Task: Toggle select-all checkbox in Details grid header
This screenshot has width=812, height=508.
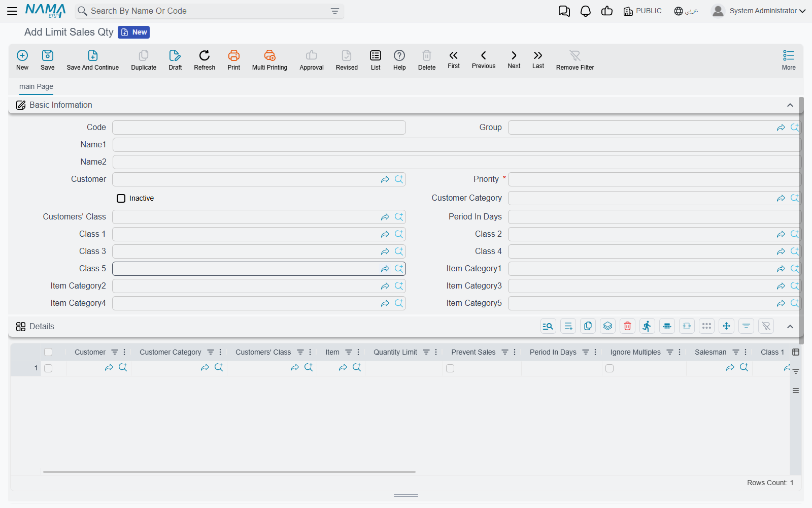Action: [x=48, y=352]
